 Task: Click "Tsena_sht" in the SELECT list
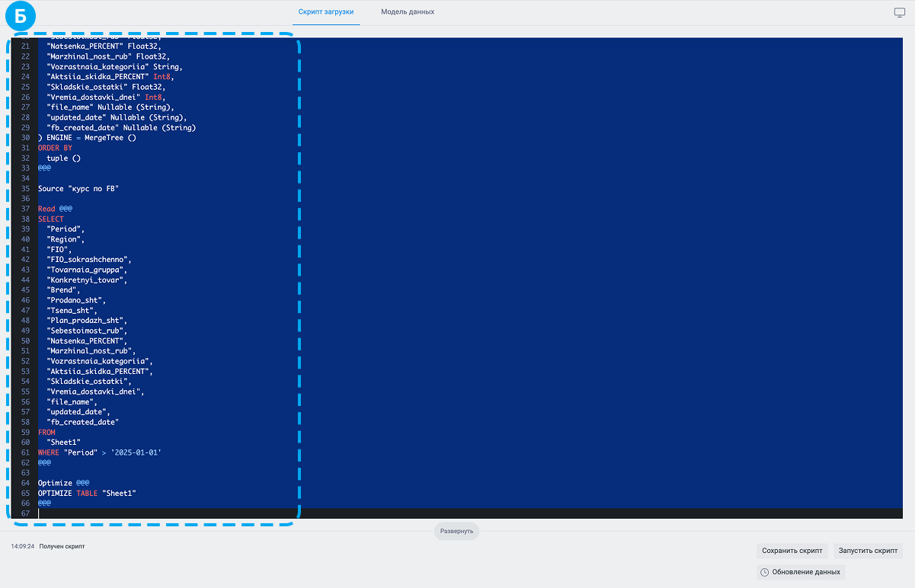pos(72,310)
